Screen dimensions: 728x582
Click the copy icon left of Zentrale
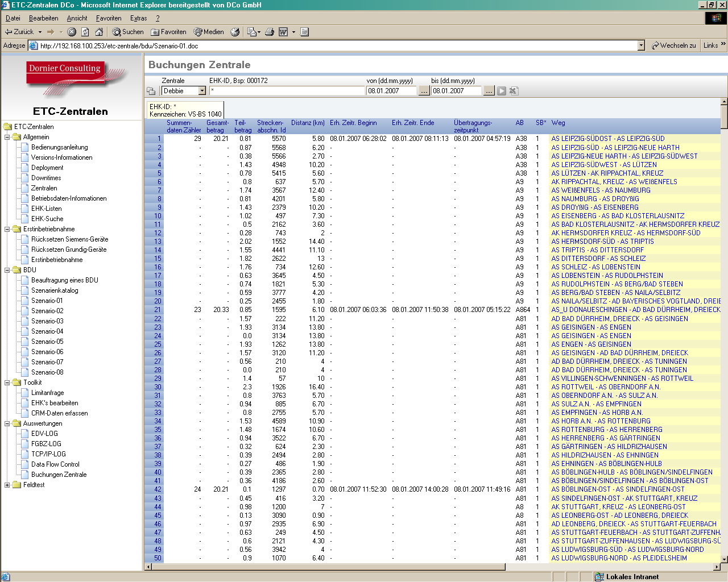coord(151,91)
